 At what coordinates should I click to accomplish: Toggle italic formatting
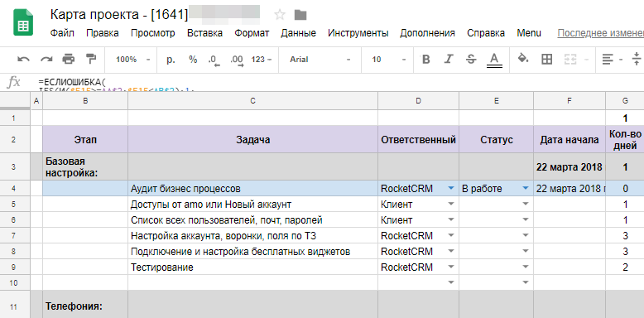[449, 60]
